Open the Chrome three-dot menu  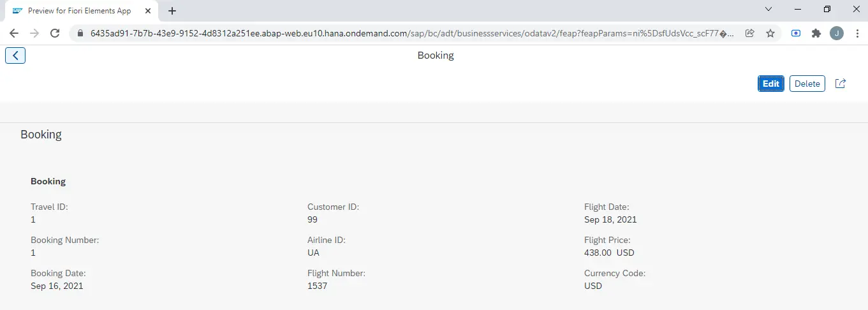[855, 33]
